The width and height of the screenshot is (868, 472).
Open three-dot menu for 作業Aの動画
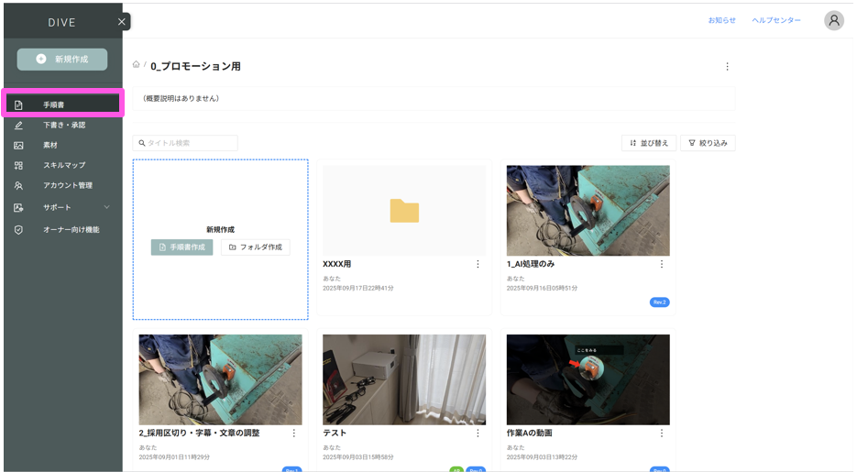pos(662,433)
